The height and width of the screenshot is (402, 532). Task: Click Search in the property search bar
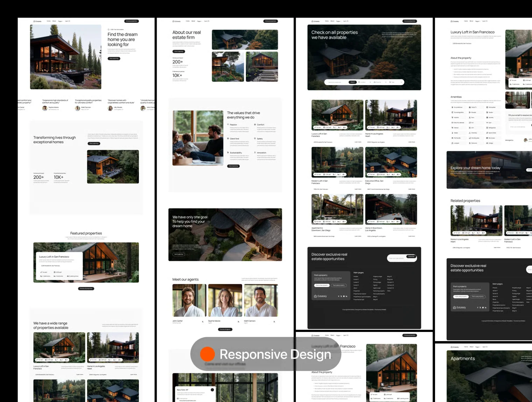point(352,82)
